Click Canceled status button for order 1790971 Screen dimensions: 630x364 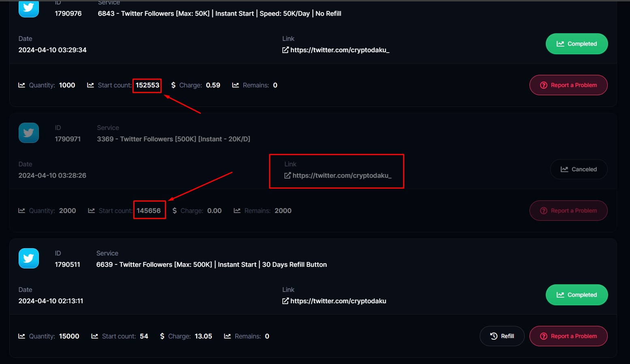coord(579,169)
